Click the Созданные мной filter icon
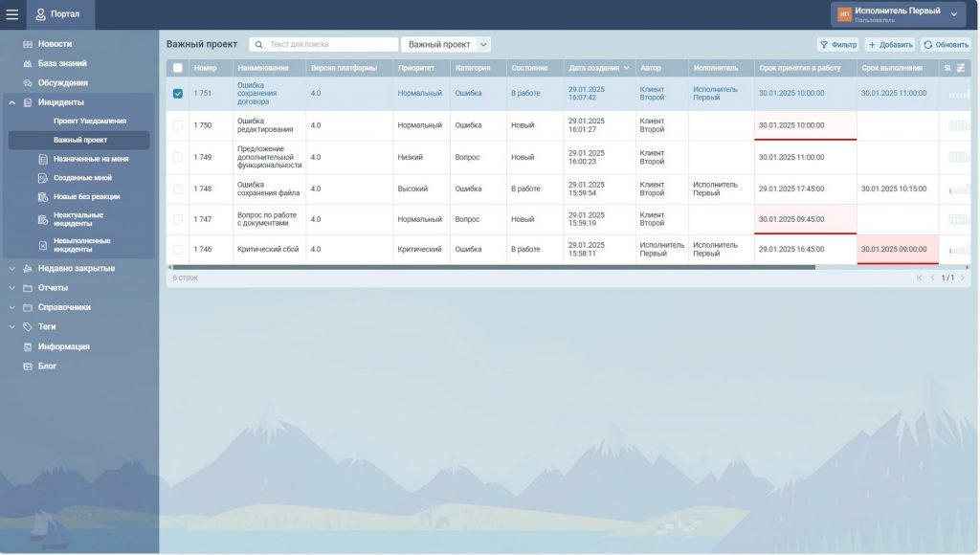 (42, 178)
